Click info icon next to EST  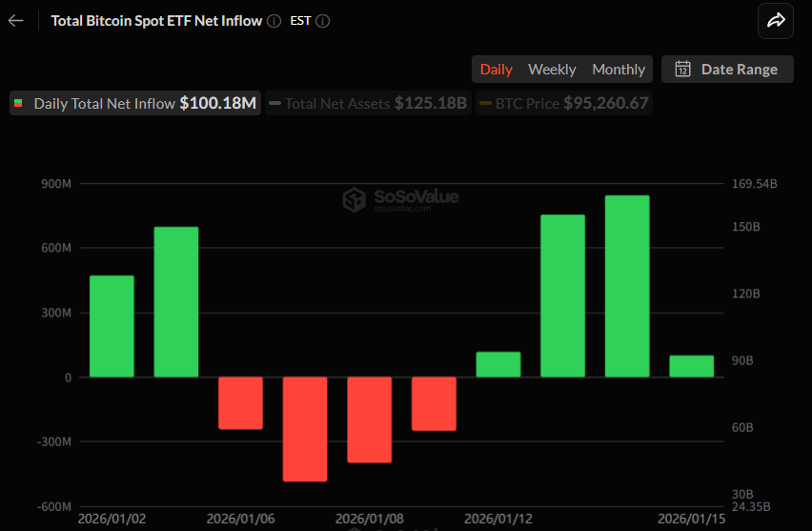pos(322,20)
